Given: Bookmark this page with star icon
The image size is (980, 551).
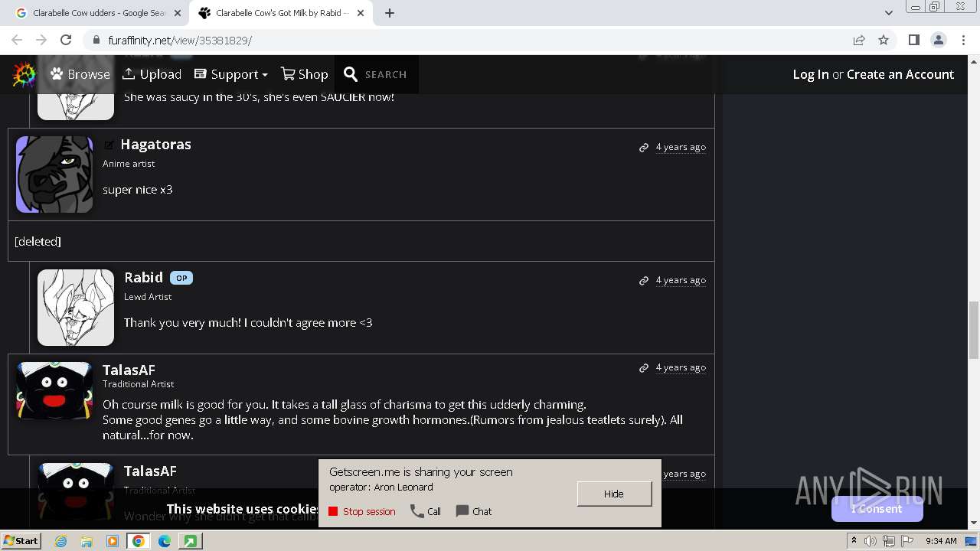Looking at the screenshot, I should [x=884, y=40].
